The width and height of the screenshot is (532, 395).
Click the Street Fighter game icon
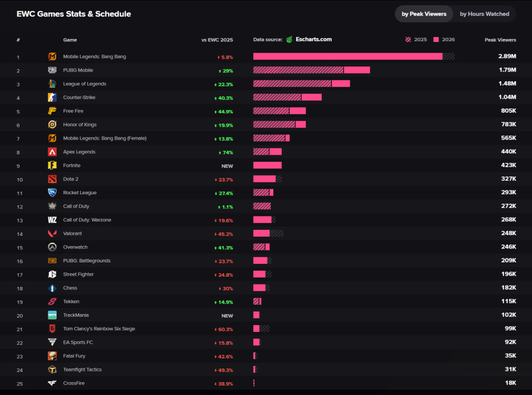pyautogui.click(x=52, y=274)
